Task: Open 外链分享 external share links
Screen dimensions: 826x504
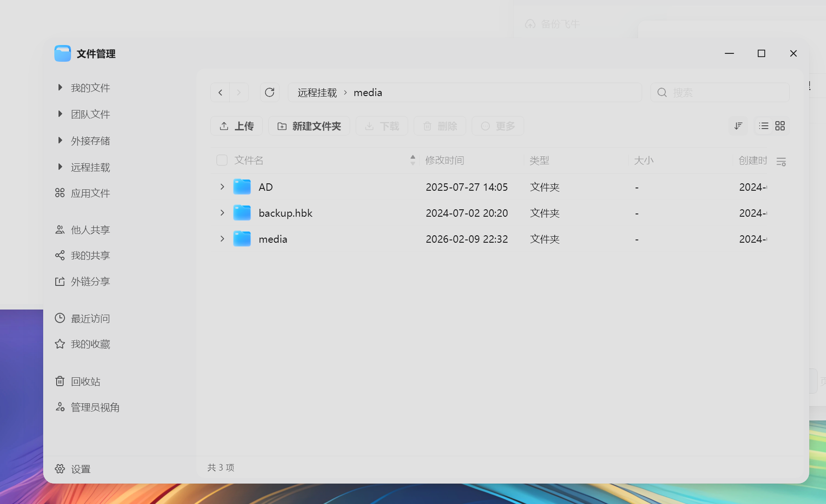Action: pyautogui.click(x=90, y=281)
